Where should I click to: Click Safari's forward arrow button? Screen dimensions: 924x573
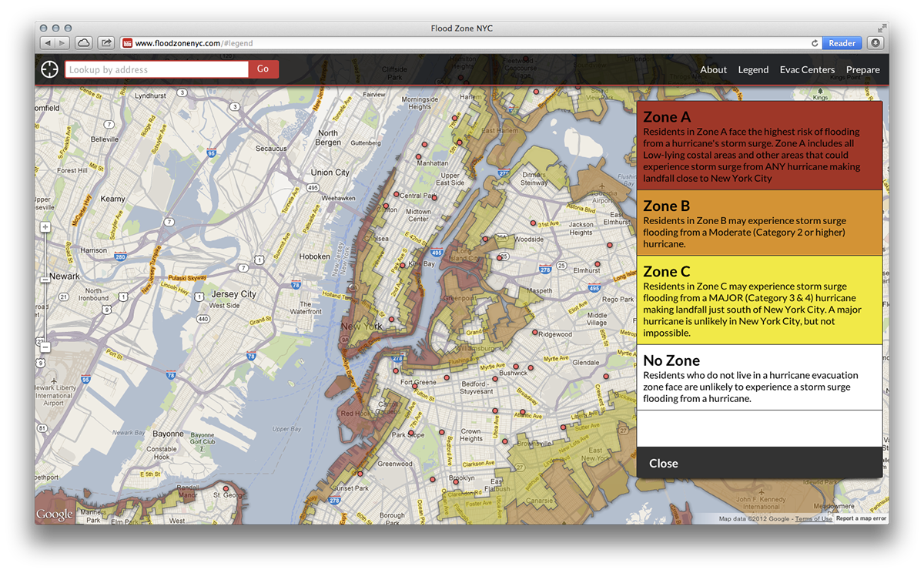(62, 43)
